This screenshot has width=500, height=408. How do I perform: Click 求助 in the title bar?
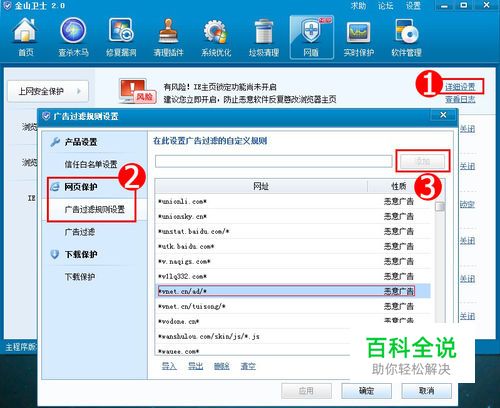(x=358, y=6)
